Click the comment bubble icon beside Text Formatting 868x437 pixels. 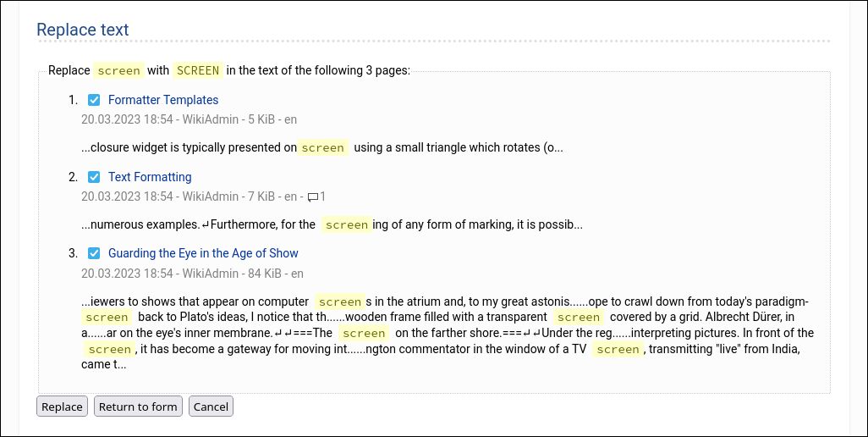312,196
